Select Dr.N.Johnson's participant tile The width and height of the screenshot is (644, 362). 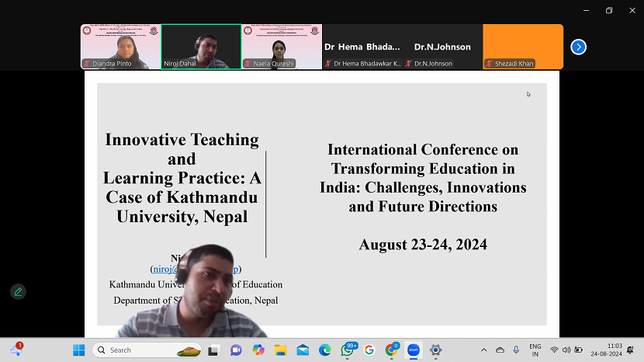click(443, 47)
